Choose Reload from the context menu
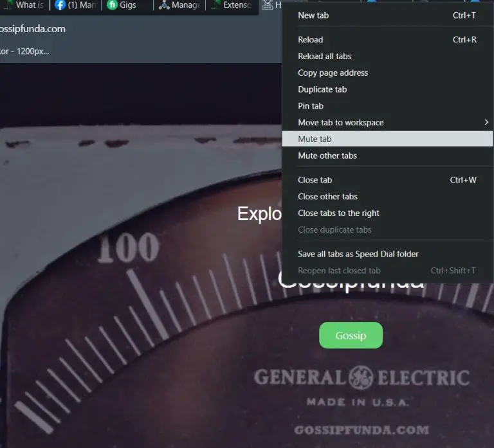The width and height of the screenshot is (494, 448). [x=387, y=40]
